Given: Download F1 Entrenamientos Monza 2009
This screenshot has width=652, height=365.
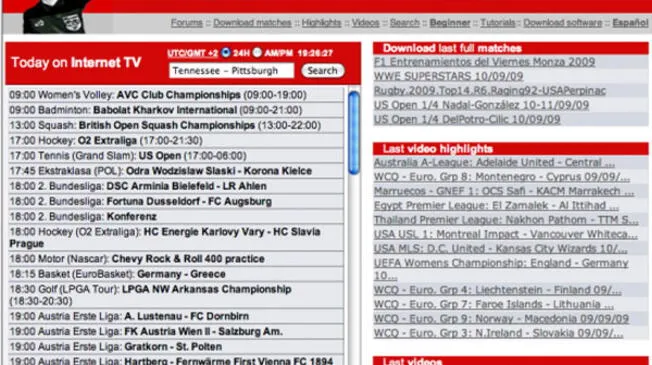Looking at the screenshot, I should click(484, 62).
